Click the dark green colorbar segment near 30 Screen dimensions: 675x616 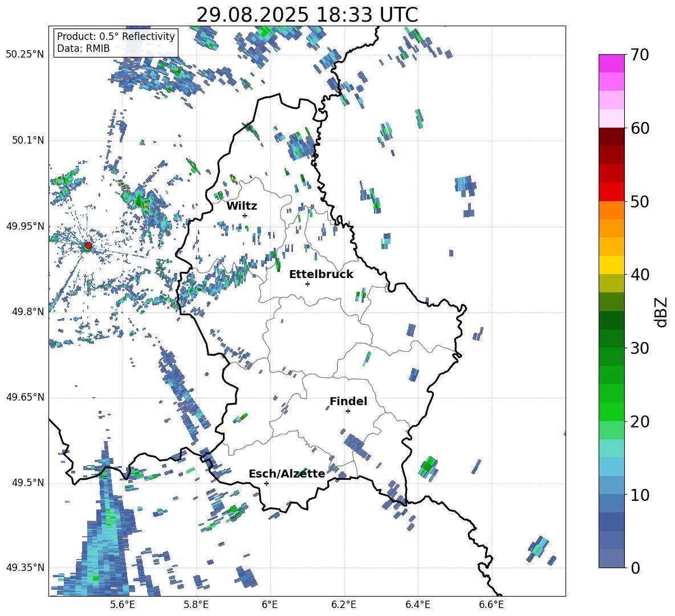click(612, 338)
